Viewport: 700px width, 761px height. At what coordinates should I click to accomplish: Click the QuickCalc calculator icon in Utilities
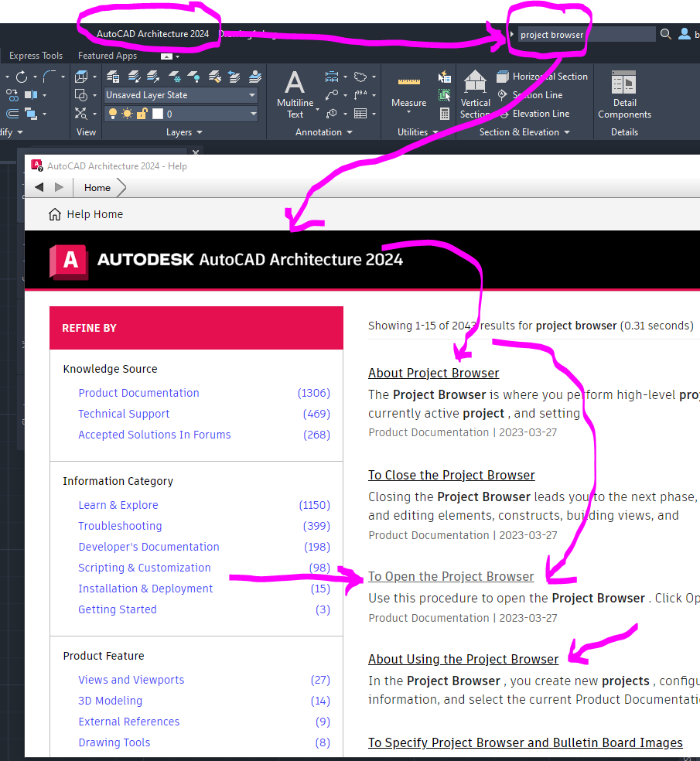(x=443, y=114)
